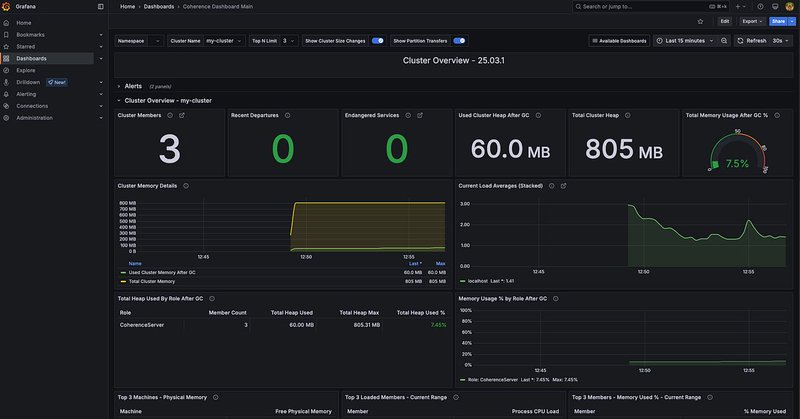This screenshot has width=800, height=419.
Task: Open the Last 15 minutes time picker
Action: (685, 41)
